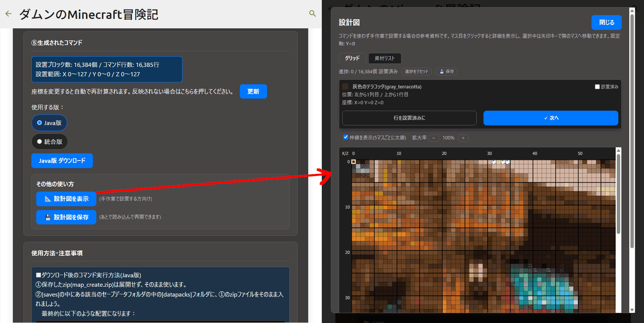Click the 使用方法・注意事項 heading
The height and width of the screenshot is (323, 644).
tap(57, 253)
